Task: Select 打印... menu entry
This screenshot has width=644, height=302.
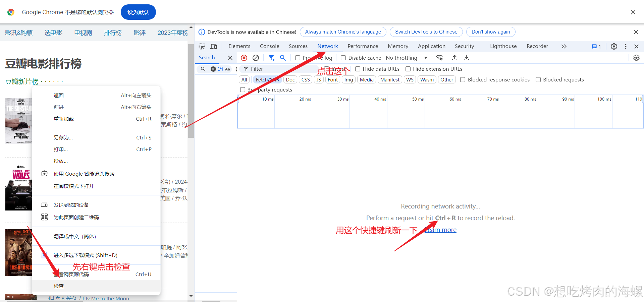Action: (x=96, y=149)
